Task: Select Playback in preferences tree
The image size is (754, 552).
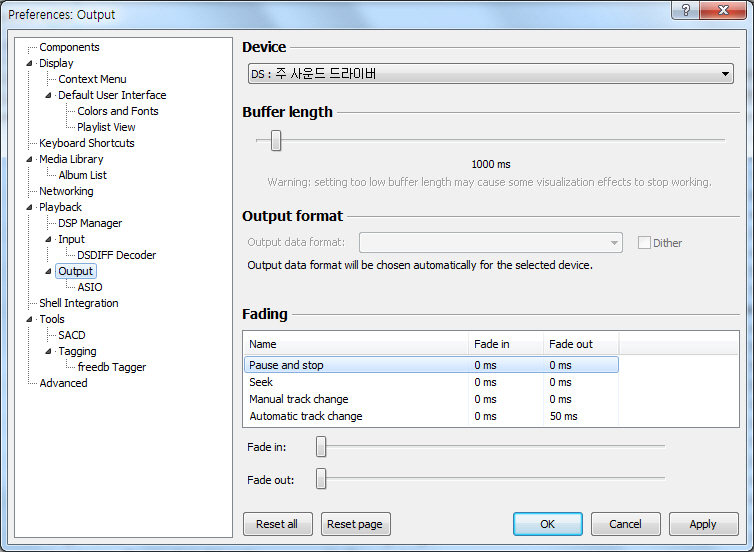Action: click(60, 207)
